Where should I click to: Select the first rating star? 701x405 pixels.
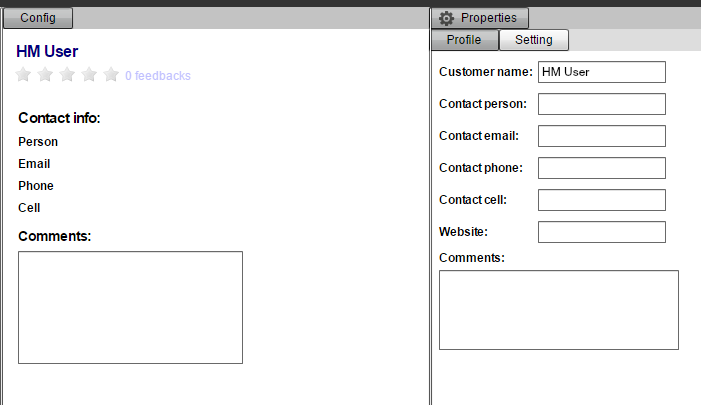point(24,75)
